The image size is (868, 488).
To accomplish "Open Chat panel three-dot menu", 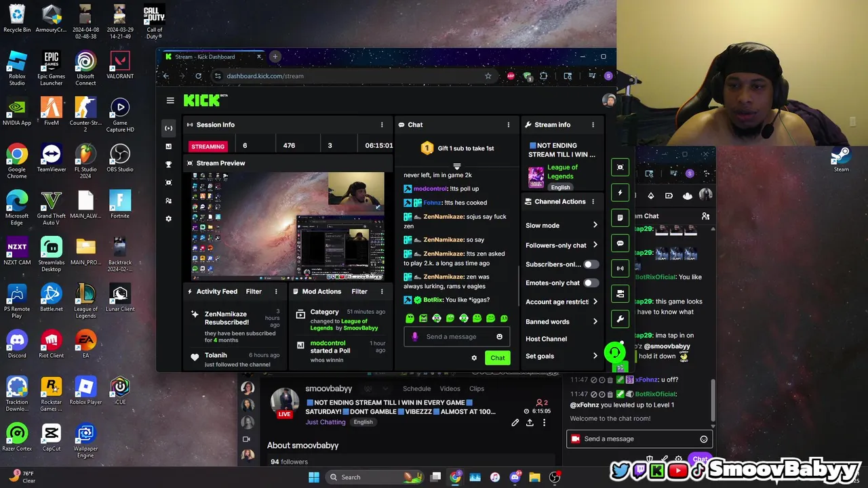I will click(x=509, y=125).
